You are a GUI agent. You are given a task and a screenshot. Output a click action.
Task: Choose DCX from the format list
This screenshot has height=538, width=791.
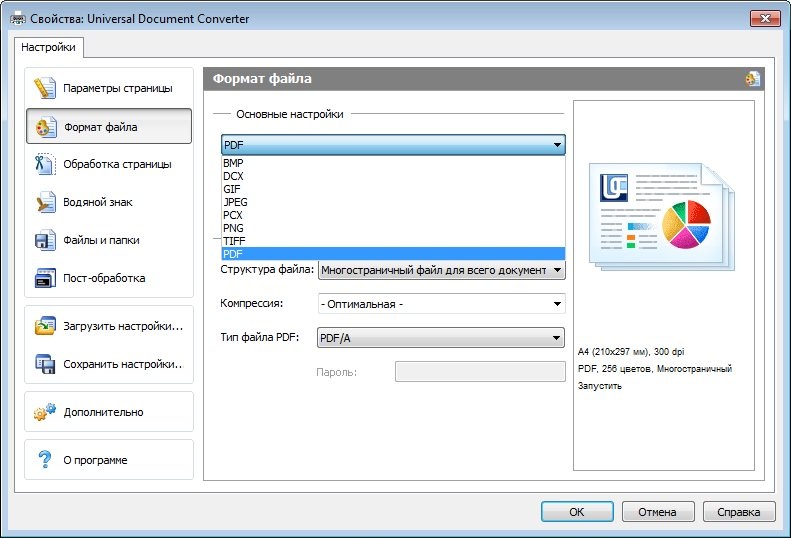[393, 176]
